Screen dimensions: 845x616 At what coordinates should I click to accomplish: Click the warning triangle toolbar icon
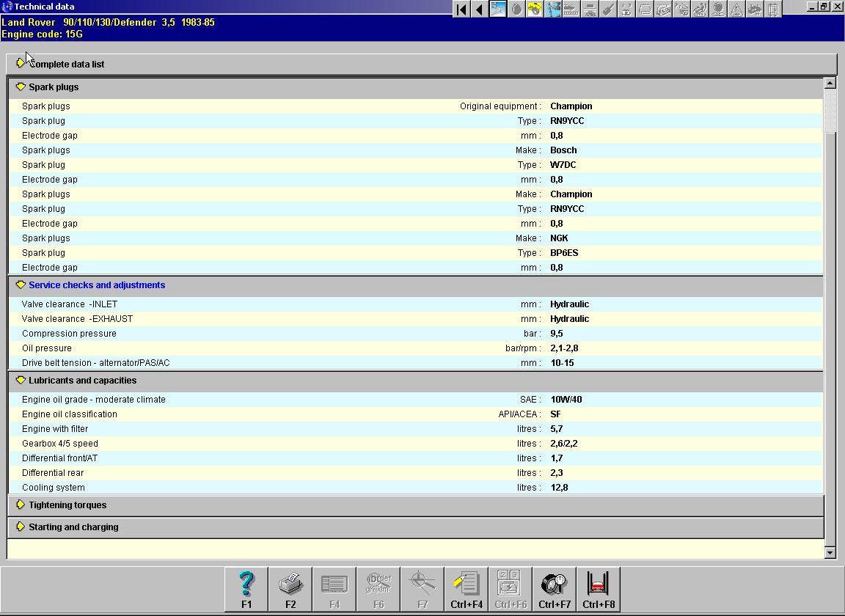[x=736, y=9]
